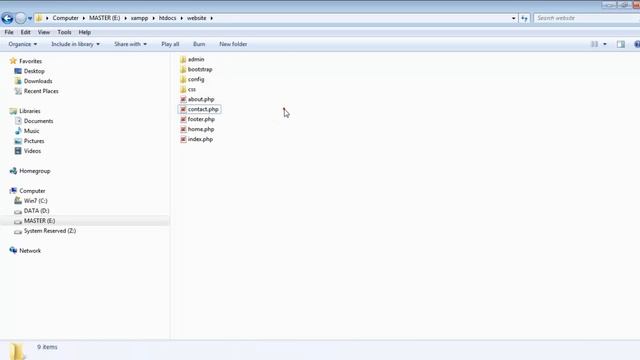Select Homegroup in navigation pane
640x360 pixels.
click(35, 171)
